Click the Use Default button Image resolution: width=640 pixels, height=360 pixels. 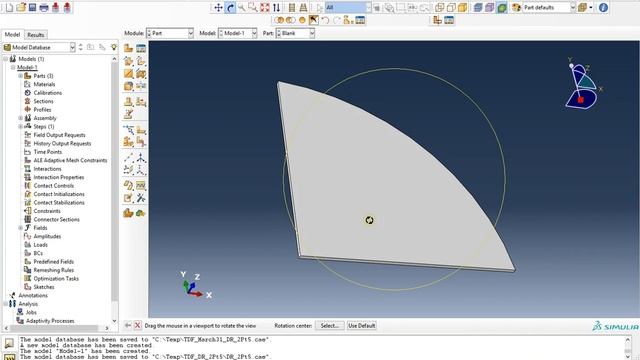362,326
